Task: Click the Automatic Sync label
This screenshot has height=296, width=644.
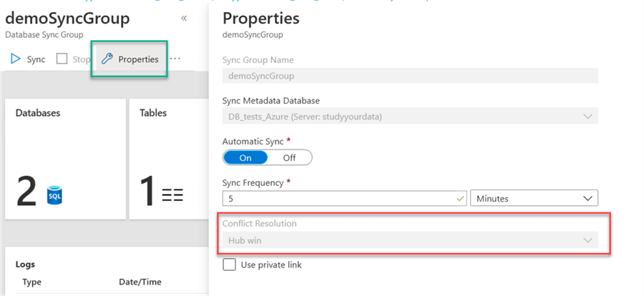Action: point(253,142)
